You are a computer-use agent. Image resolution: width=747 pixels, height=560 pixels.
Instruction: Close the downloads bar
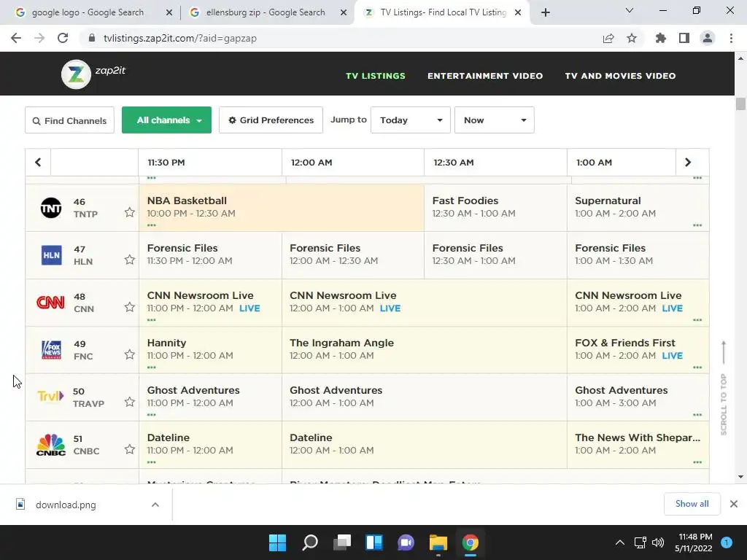(x=734, y=504)
